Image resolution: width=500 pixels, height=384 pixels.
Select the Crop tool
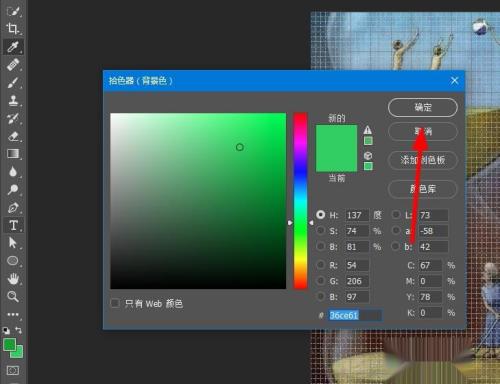[x=13, y=29]
